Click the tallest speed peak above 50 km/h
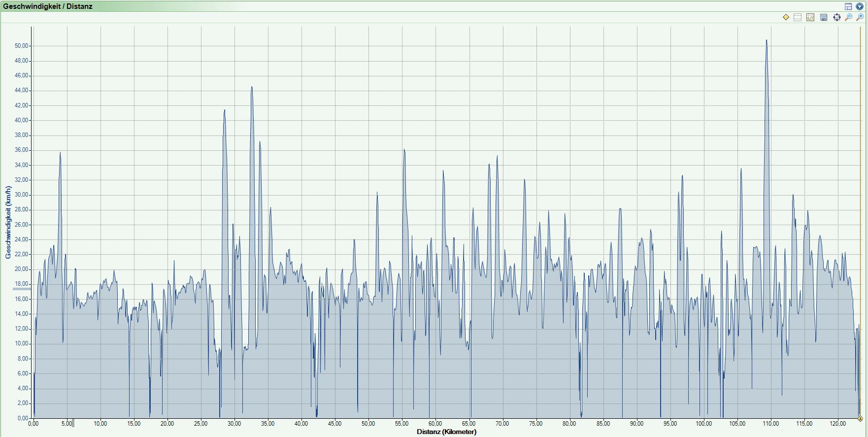This screenshot has height=437, width=868. coord(767,40)
